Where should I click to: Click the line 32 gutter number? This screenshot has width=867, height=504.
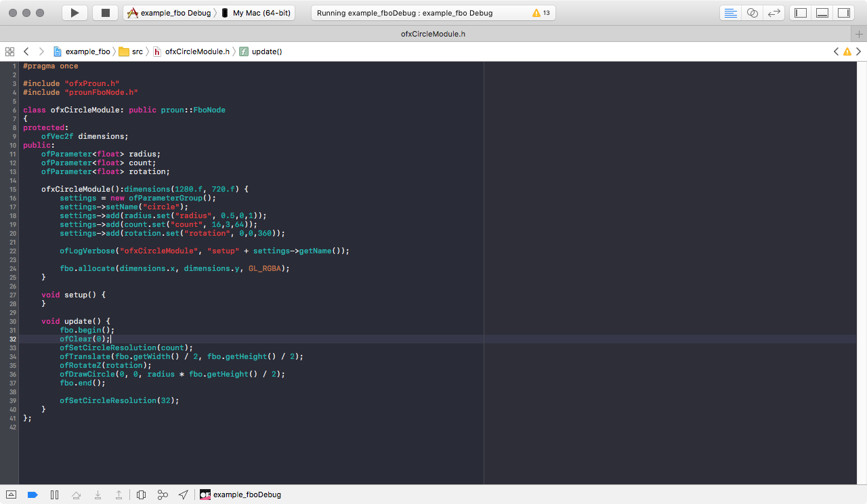[x=13, y=339]
